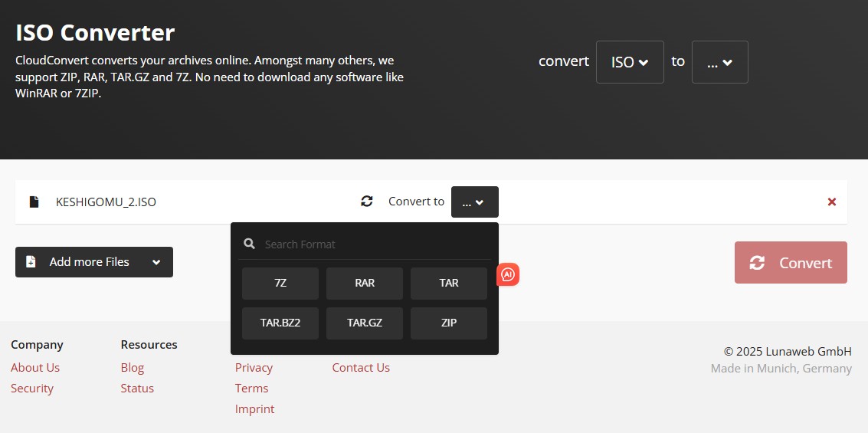Screen dimensions: 868x433
Task: Pick ZIP output format
Action: pyautogui.click(x=449, y=323)
